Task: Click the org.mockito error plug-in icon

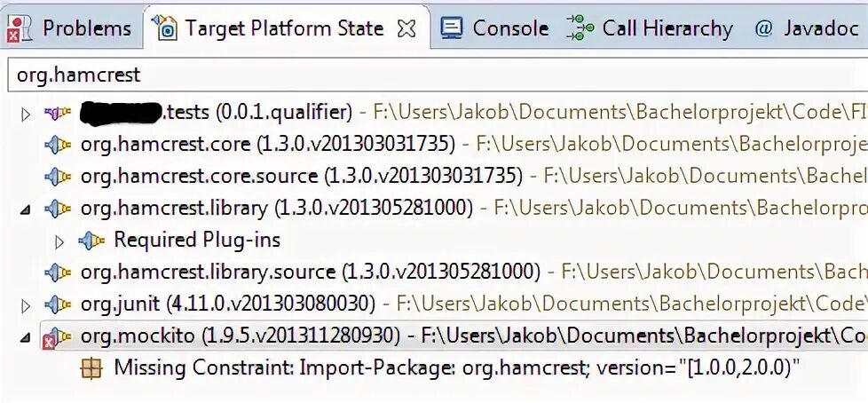Action: click(x=57, y=337)
